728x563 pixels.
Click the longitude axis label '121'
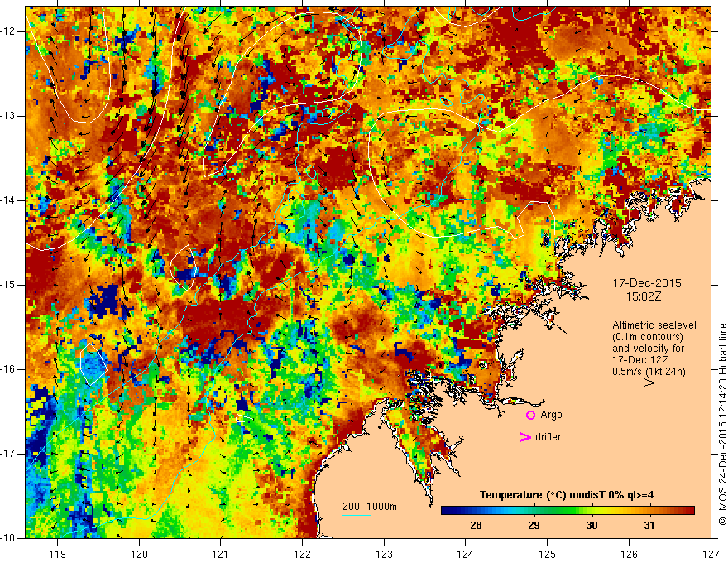(221, 554)
